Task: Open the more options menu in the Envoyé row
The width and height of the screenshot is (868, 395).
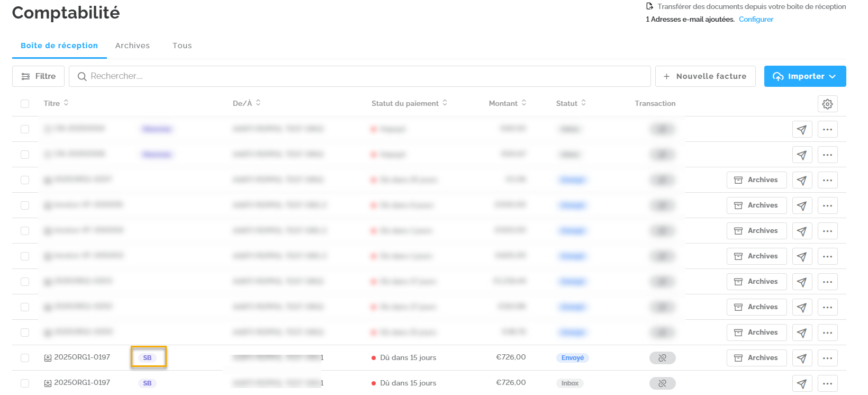Action: point(827,358)
